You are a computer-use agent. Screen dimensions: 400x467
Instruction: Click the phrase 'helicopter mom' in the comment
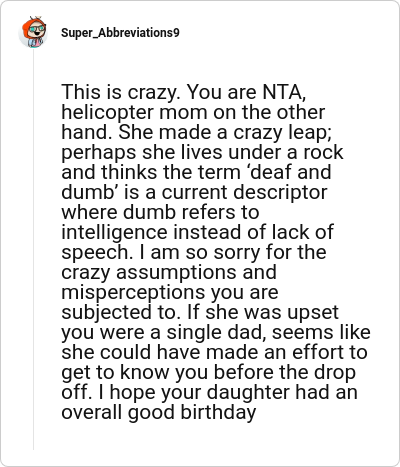coord(135,112)
